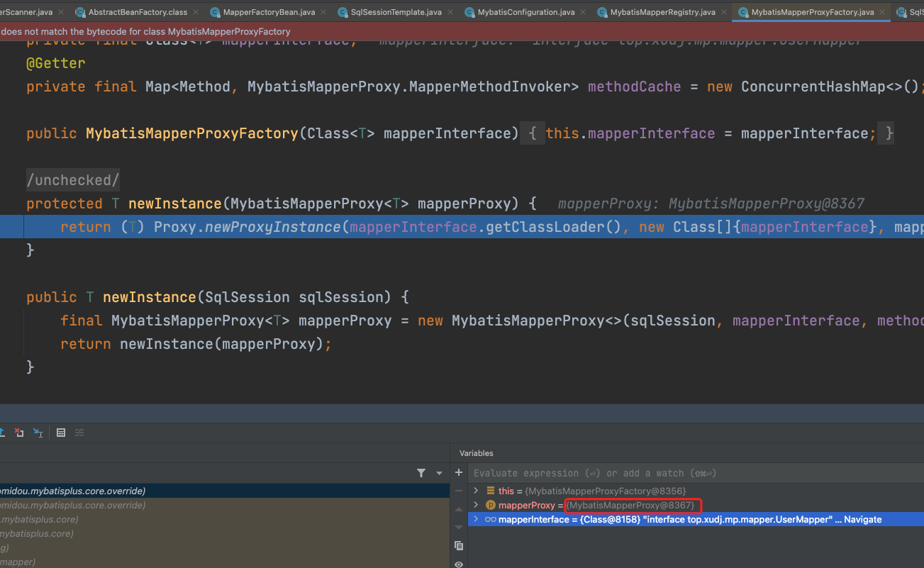The width and height of the screenshot is (924, 568).
Task: Click the mapperInterface watch glasses icon
Action: 490,520
